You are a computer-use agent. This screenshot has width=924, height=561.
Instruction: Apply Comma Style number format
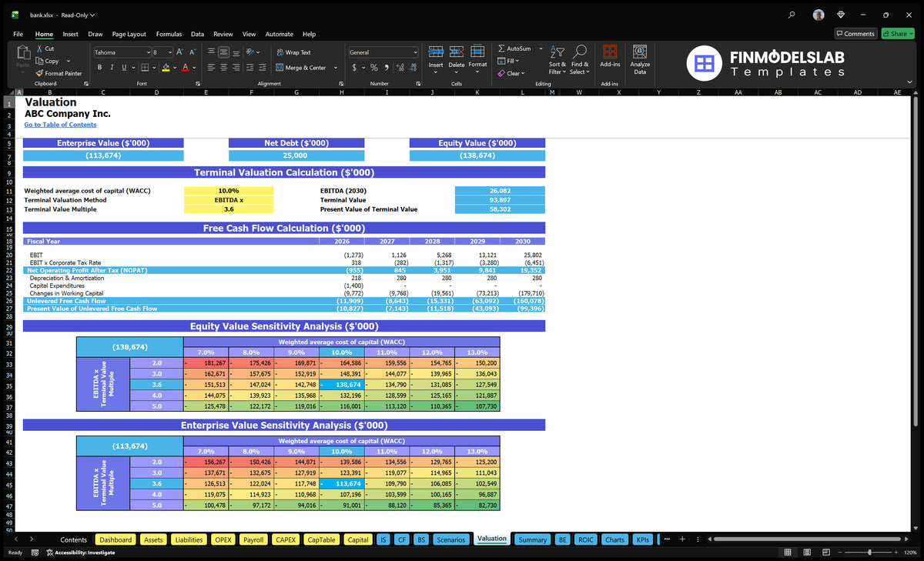(387, 68)
